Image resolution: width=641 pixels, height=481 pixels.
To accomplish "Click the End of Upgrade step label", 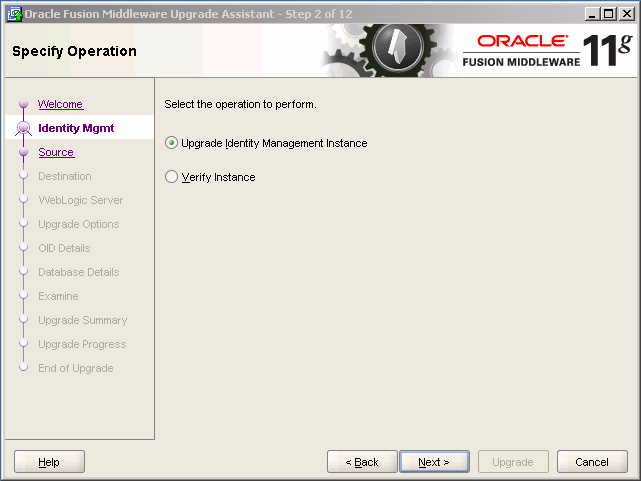I will tap(76, 368).
